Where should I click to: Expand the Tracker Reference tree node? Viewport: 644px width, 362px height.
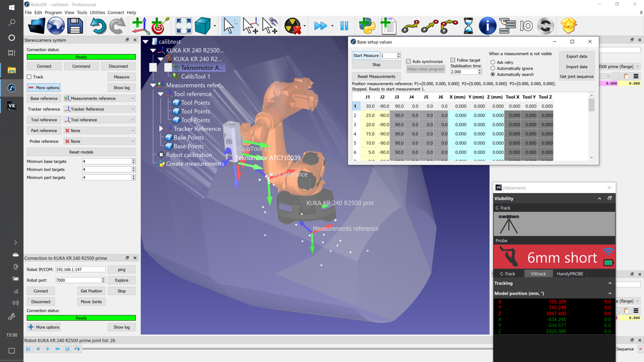(x=161, y=129)
